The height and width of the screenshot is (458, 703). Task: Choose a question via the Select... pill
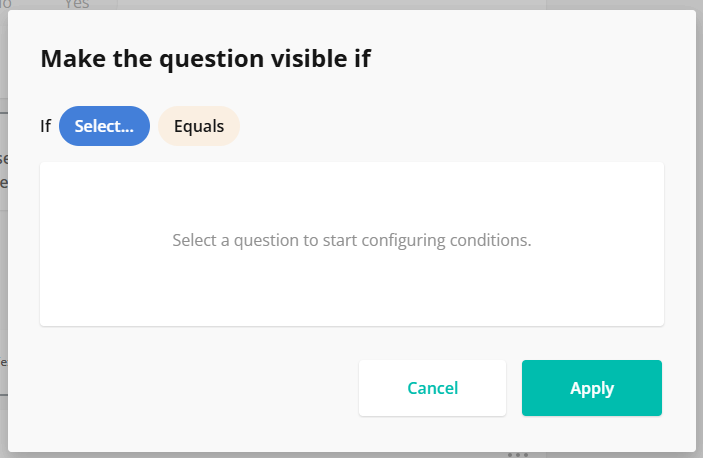click(104, 126)
